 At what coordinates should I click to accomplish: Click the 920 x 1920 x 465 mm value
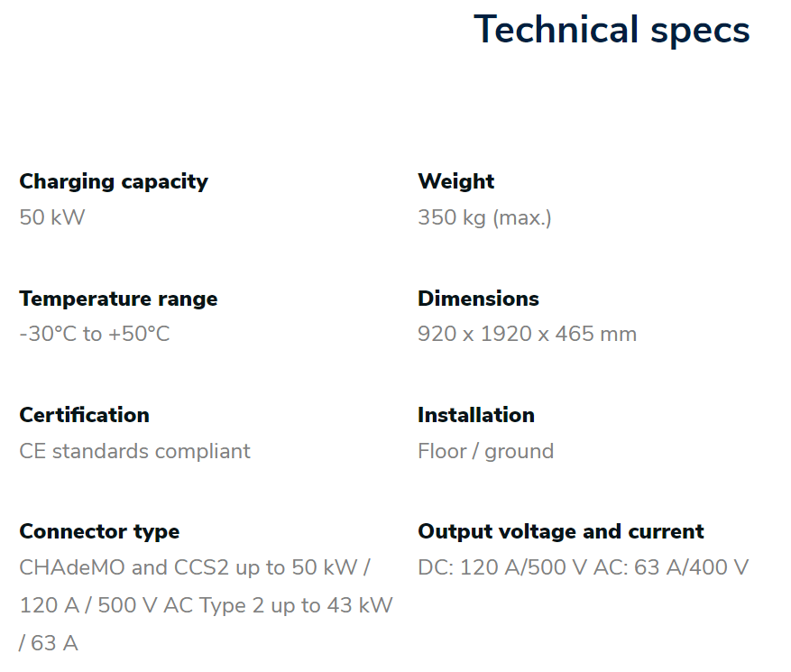[x=527, y=334]
